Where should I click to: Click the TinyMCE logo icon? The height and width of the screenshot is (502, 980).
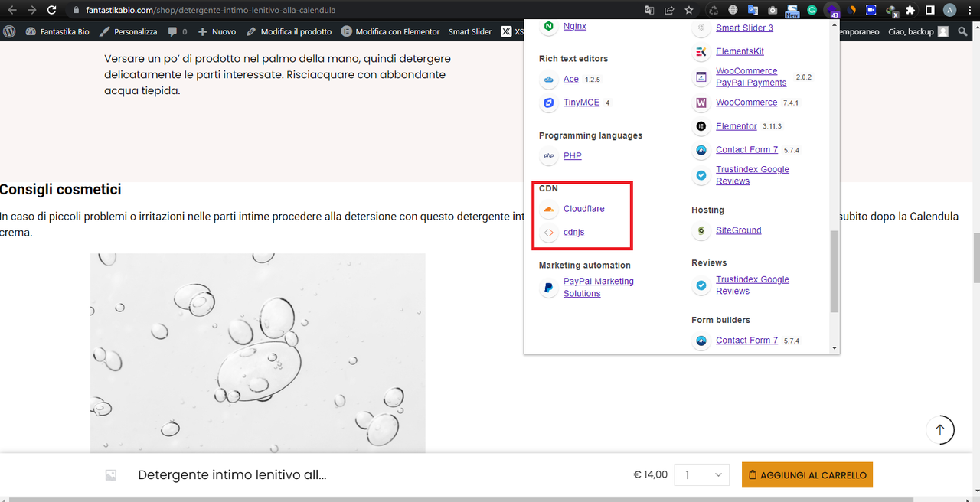[548, 103]
